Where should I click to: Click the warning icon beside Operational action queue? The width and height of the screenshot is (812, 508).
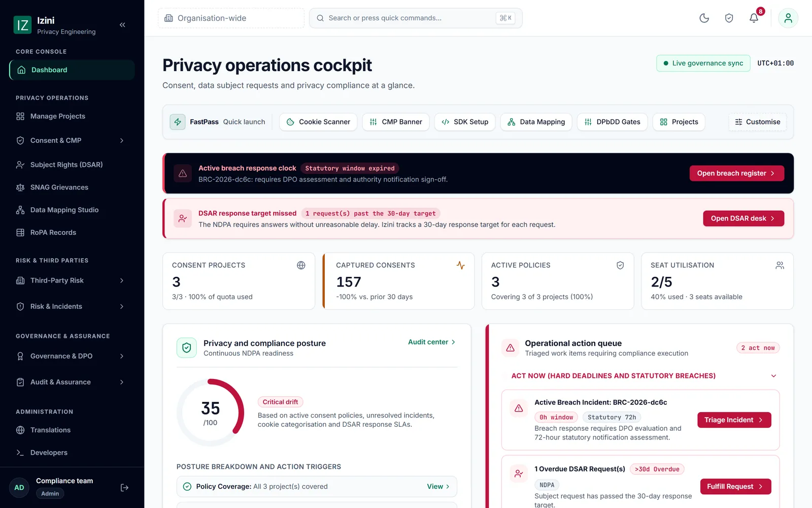point(510,348)
